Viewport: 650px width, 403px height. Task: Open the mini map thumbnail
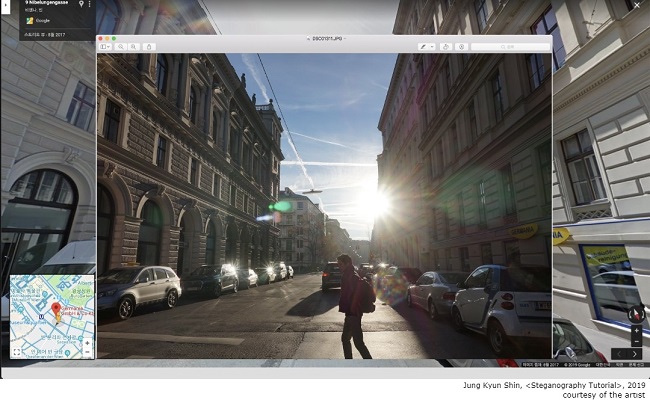(51, 315)
